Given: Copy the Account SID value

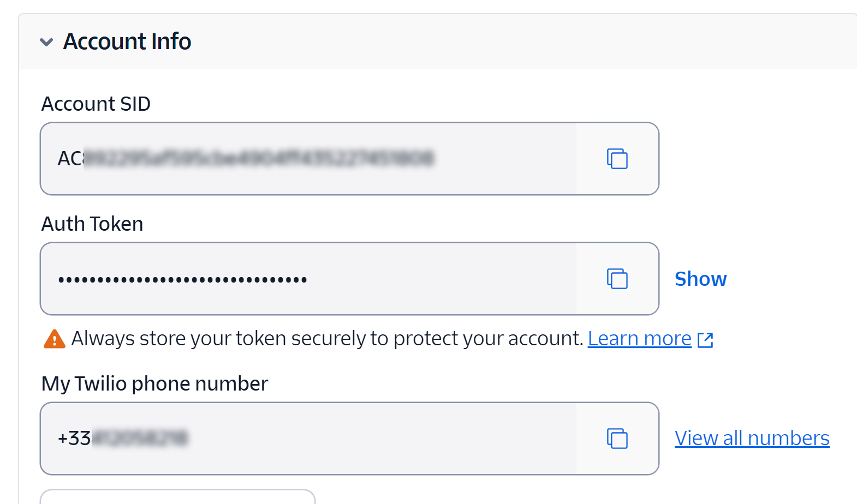Looking at the screenshot, I should [x=617, y=159].
